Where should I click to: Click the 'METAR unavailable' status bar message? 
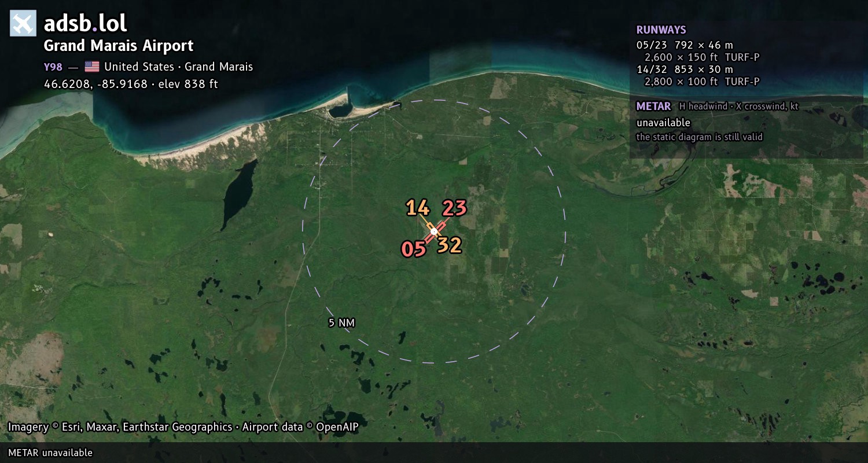click(50, 453)
